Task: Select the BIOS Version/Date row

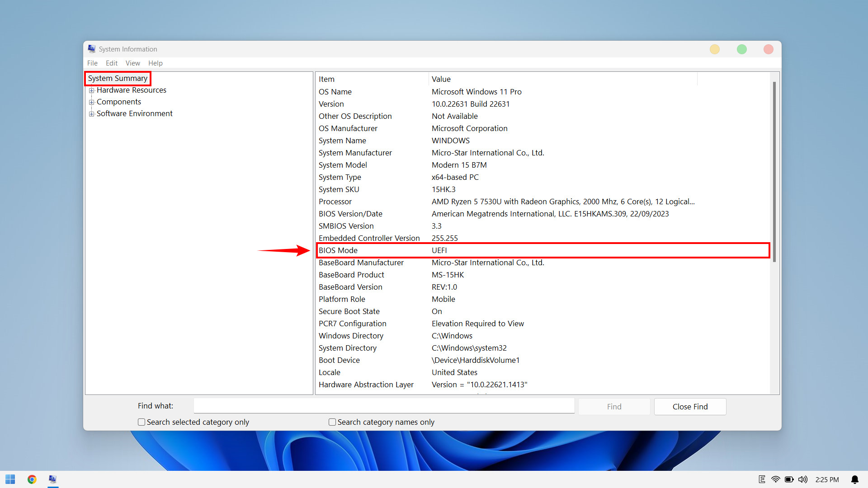Action: click(542, 214)
